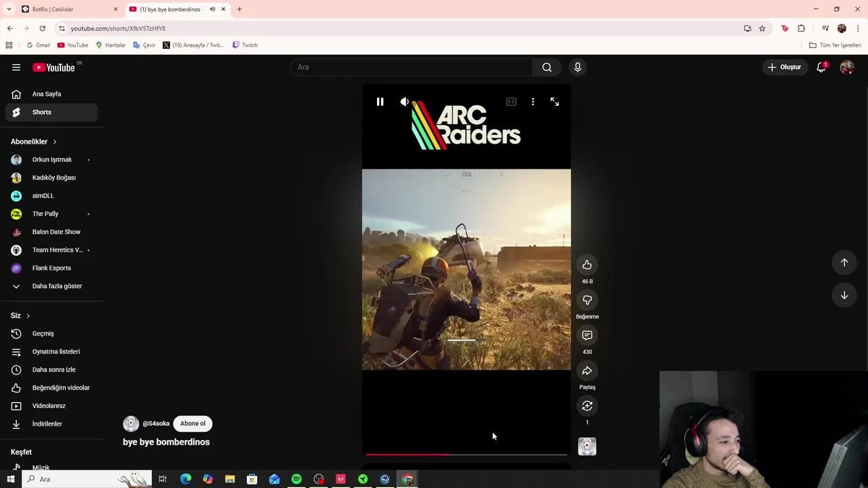Image resolution: width=868 pixels, height=488 pixels.
Task: Open the Extensions puzzle icon
Action: pos(802,28)
